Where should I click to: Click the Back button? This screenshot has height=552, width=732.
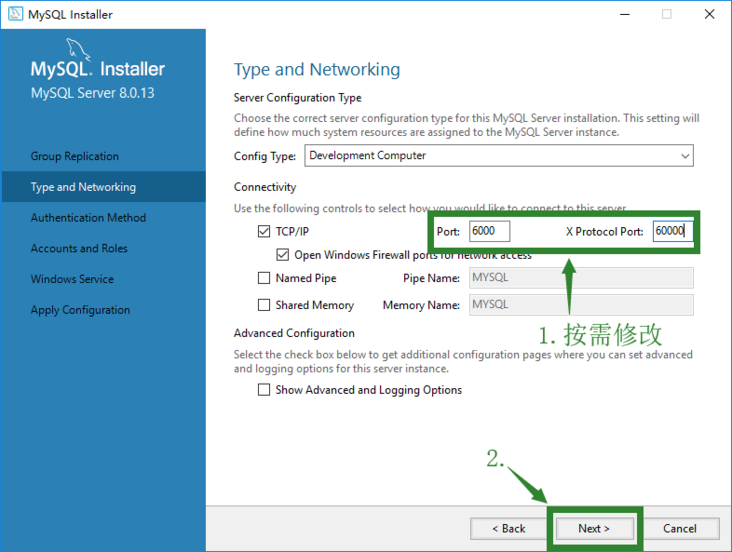pos(508,529)
